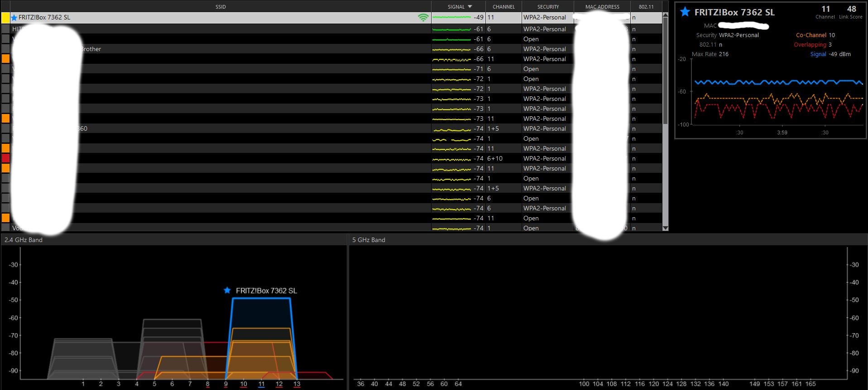Image resolution: width=868 pixels, height=390 pixels.
Task: Click channel 6 on the 2.4 GHz axis
Action: click(x=172, y=384)
